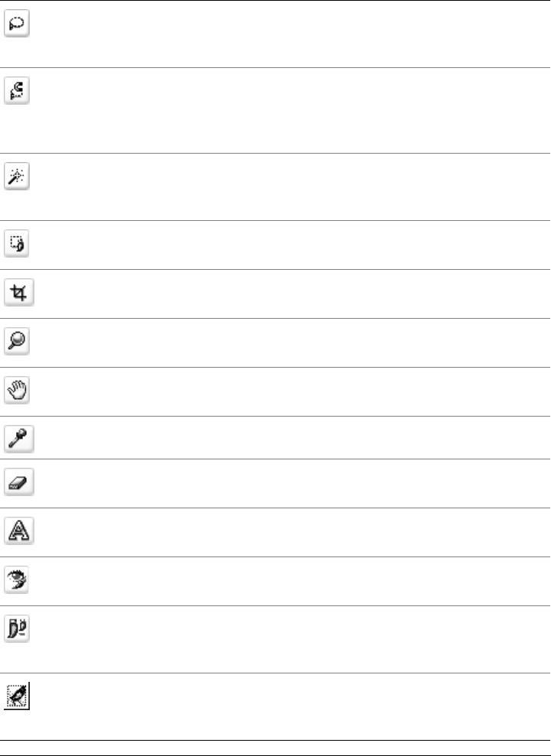Click the Zoom magnifier tool

coord(17,341)
